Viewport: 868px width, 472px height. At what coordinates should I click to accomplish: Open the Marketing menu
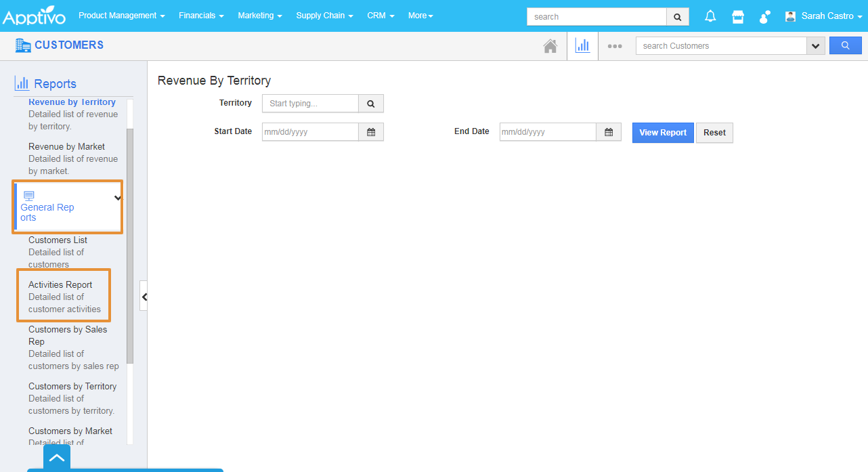[260, 16]
